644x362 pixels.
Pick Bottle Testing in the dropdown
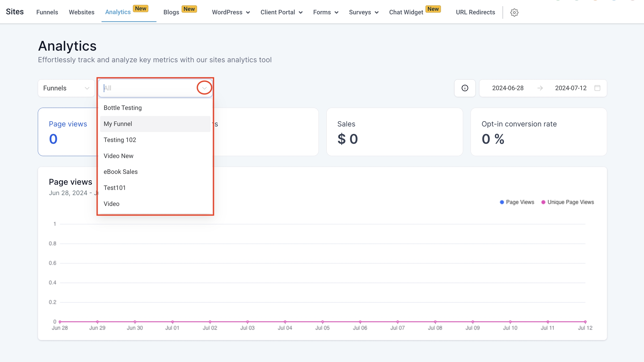(x=122, y=108)
